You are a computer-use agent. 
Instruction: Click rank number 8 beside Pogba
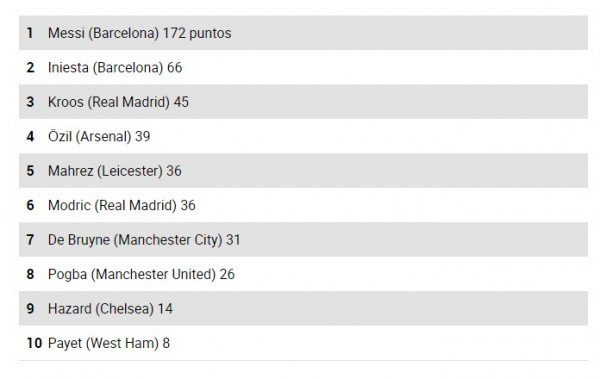(30, 274)
